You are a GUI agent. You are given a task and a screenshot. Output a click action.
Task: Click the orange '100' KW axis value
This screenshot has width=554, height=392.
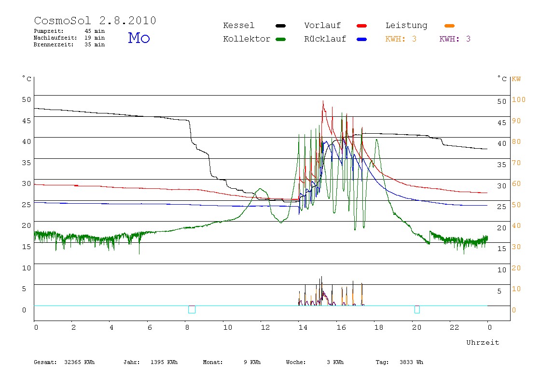point(519,99)
